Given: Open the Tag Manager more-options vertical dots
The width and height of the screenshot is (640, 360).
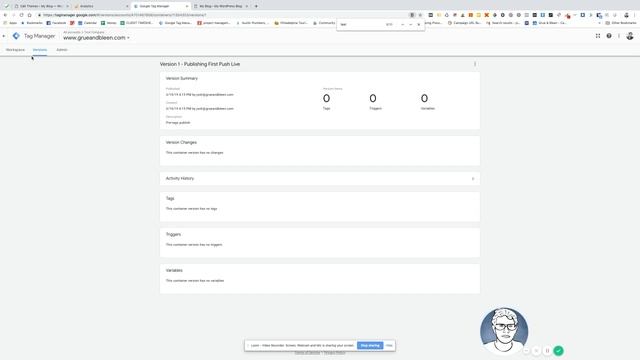Looking at the screenshot, I should pyautogui.click(x=619, y=36).
